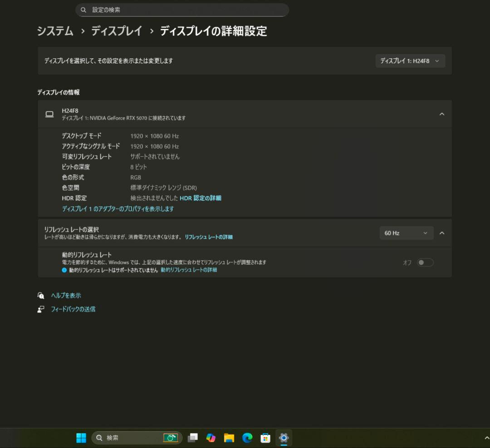Collapse the リフレッシュレートの選択 section
The image size is (490, 448).
point(442,233)
